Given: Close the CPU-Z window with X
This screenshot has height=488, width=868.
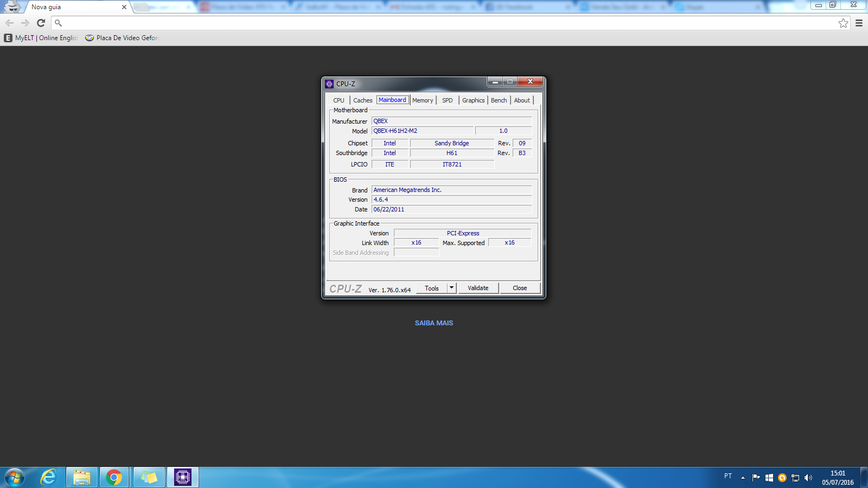Looking at the screenshot, I should pos(530,81).
